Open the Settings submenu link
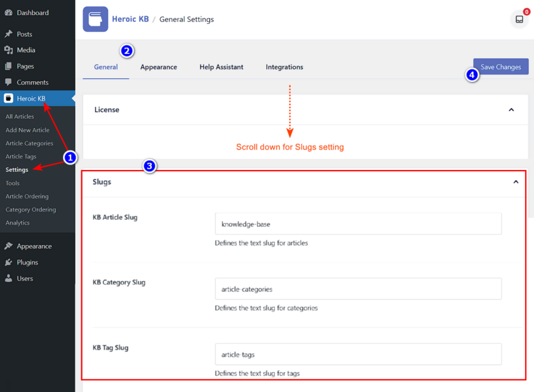The image size is (534, 392). point(17,170)
